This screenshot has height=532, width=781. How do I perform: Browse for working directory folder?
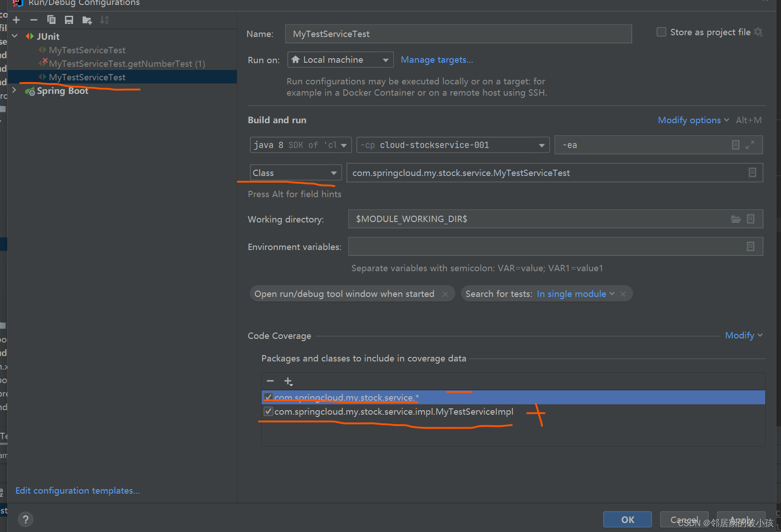736,219
